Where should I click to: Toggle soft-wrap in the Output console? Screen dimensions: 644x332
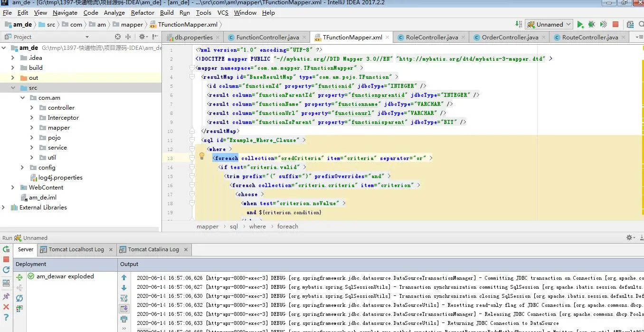pyautogui.click(x=124, y=298)
